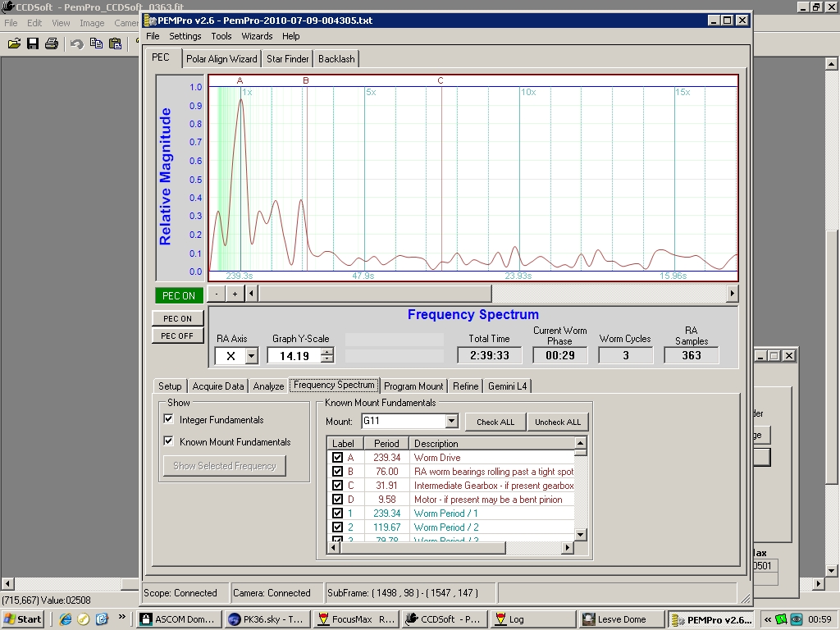Click Uncheck ALL button
This screenshot has width=840, height=630.
point(558,422)
